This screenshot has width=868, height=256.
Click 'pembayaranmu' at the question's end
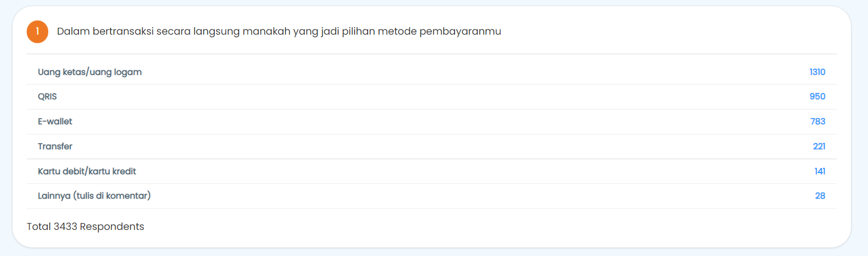(x=460, y=32)
